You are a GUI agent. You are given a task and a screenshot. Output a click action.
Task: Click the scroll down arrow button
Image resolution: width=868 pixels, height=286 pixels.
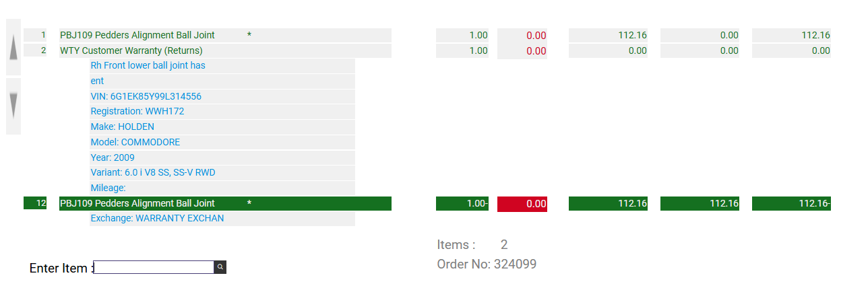(x=13, y=106)
